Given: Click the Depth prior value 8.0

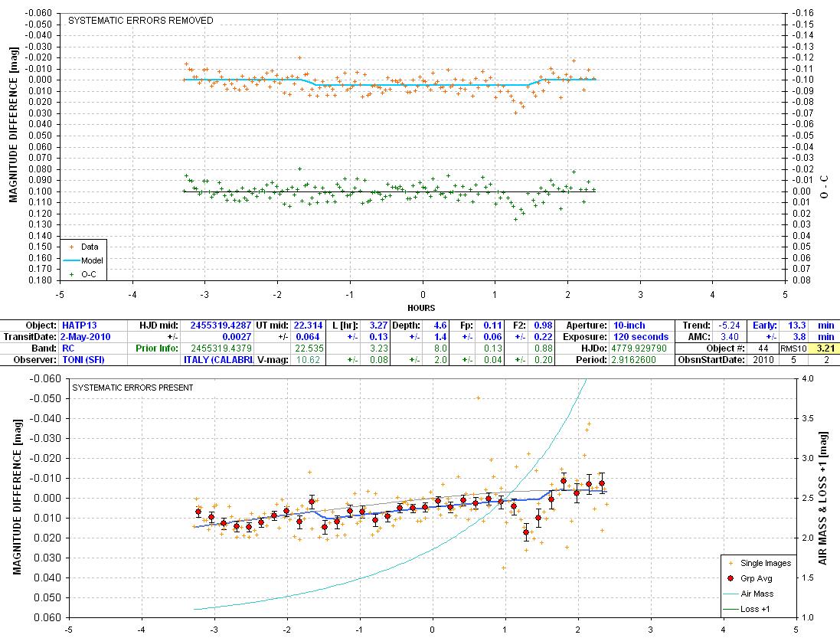Looking at the screenshot, I should pos(440,348).
